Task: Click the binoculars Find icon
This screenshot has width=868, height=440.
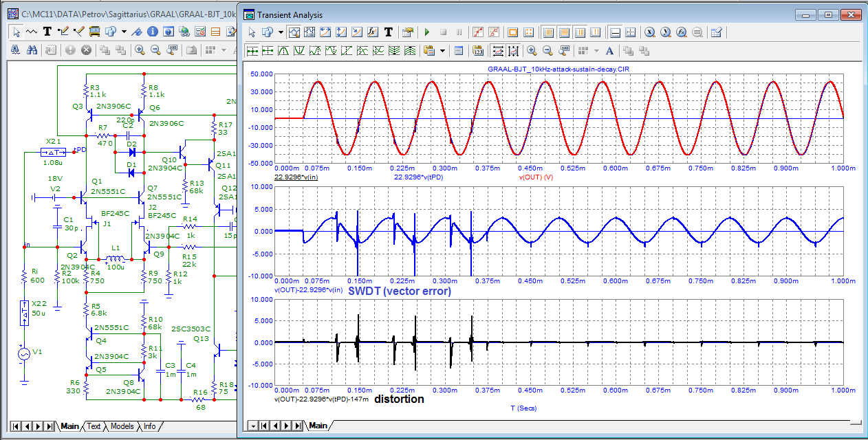Action: pyautogui.click(x=32, y=49)
